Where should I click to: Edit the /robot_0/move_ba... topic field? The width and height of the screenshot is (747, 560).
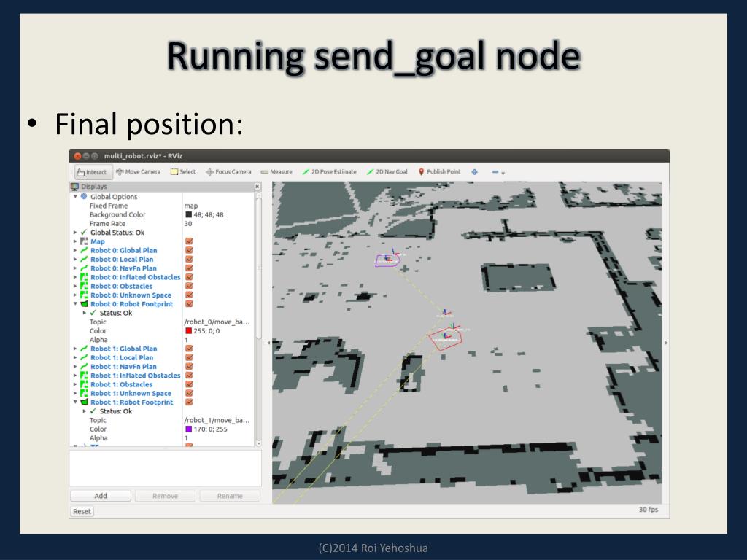217,322
